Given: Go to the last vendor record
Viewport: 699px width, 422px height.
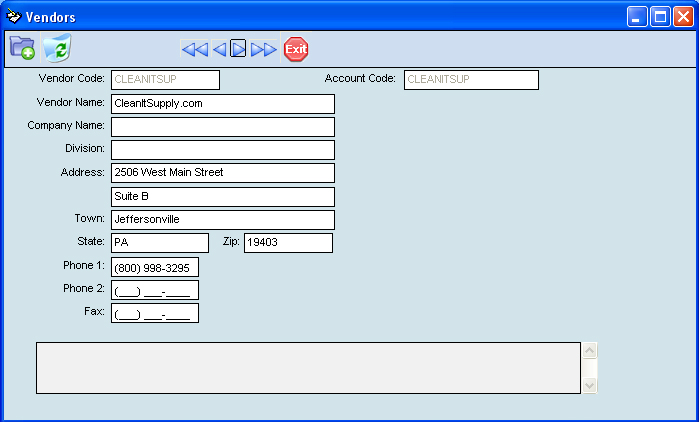Looking at the screenshot, I should click(x=263, y=49).
